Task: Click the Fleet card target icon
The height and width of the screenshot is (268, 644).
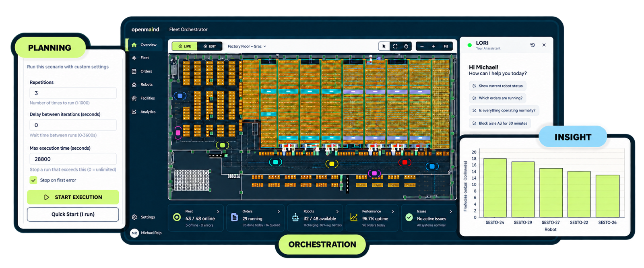Action: tap(177, 217)
